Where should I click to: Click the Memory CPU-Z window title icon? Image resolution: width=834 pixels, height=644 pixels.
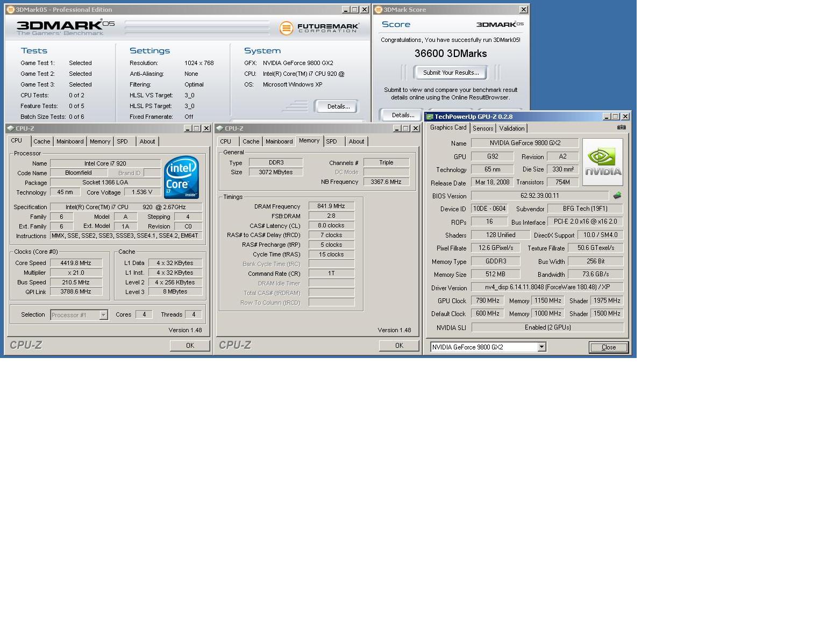(219, 128)
